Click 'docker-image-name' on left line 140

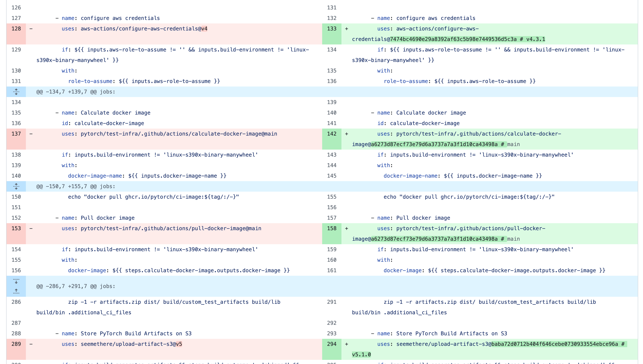click(x=95, y=176)
